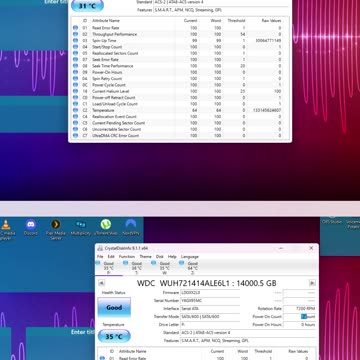Viewport: 360px width, 360px height.
Task: Click Threshold value 54 of Throughput Performance
Action: [x=242, y=34]
